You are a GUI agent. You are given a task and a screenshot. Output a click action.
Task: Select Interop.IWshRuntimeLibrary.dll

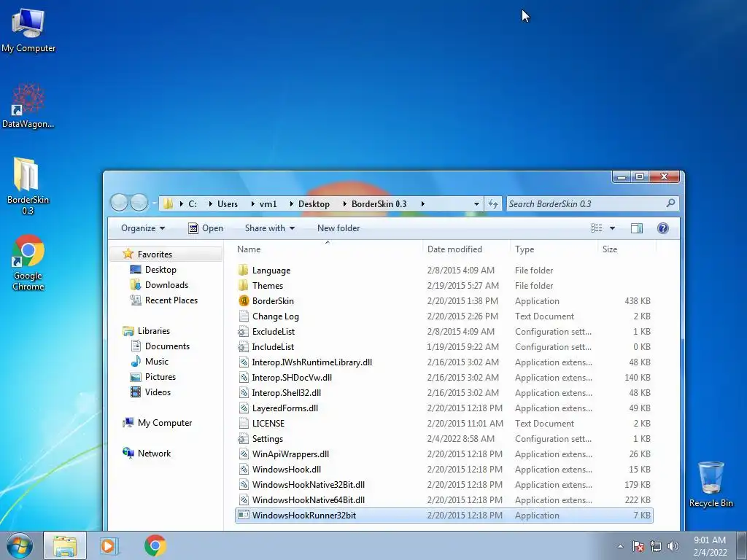(x=444, y=362)
